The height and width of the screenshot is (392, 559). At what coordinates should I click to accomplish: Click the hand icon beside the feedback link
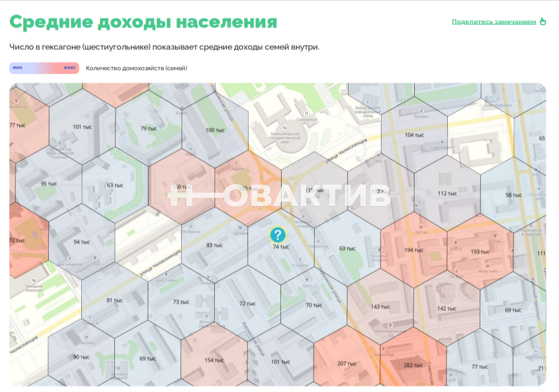(542, 22)
